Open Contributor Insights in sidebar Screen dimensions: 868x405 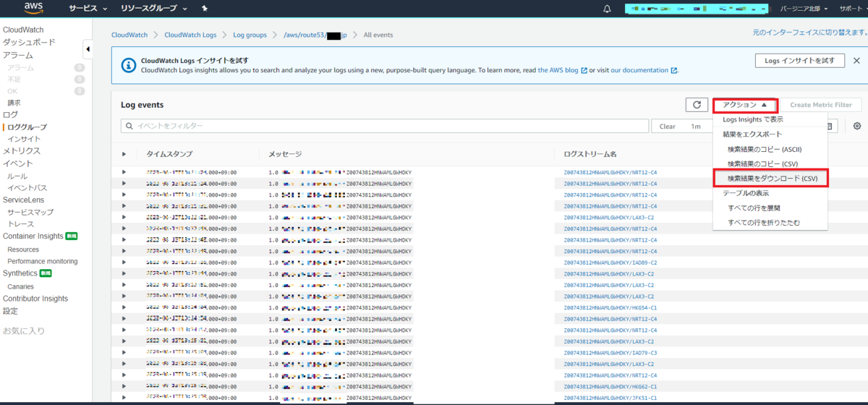tap(35, 299)
